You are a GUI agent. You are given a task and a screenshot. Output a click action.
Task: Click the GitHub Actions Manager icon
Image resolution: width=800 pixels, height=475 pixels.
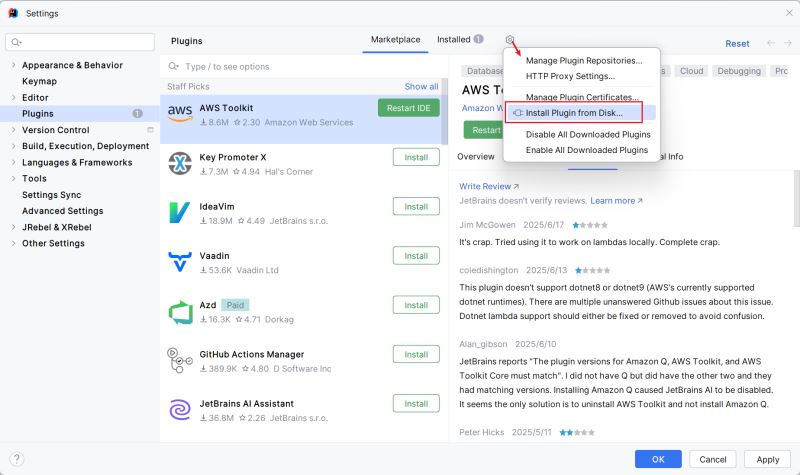pyautogui.click(x=180, y=360)
